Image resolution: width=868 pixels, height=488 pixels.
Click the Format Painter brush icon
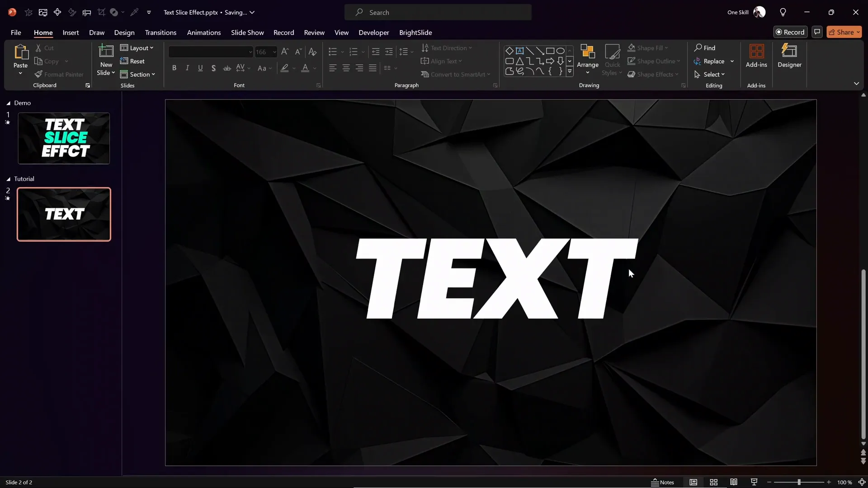[38, 74]
